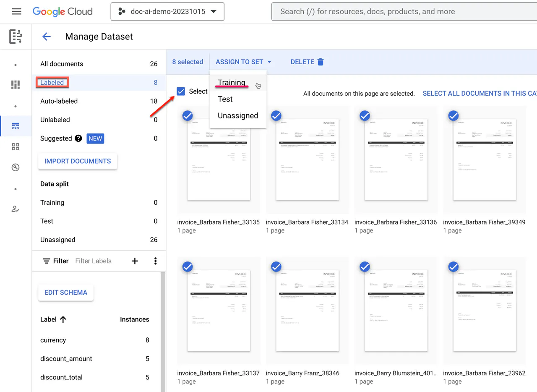Click the dashboard grid icon in sidebar
Image resolution: width=537 pixels, height=392 pixels.
pos(16,147)
